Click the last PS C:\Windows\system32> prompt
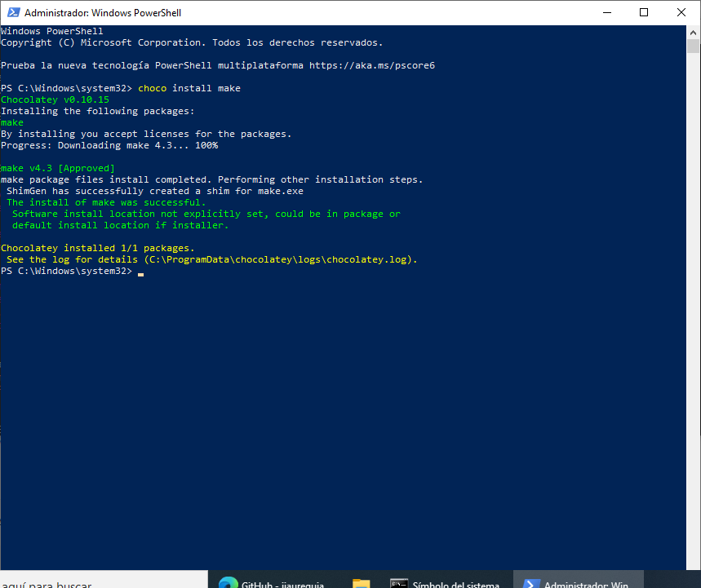This screenshot has width=701, height=588. coord(67,271)
